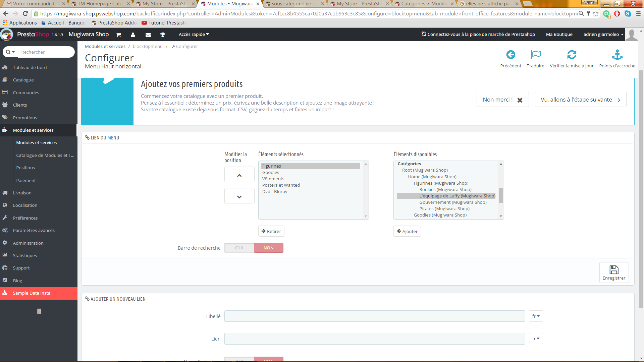Click Vu, allons à l'étape suivante
The image size is (644, 362).
(x=580, y=100)
